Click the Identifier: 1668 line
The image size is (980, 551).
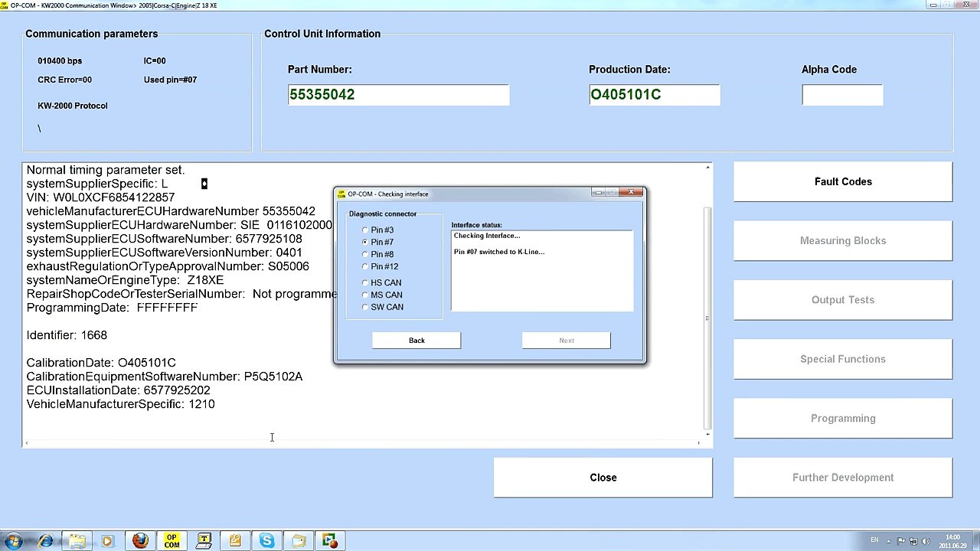tap(67, 335)
